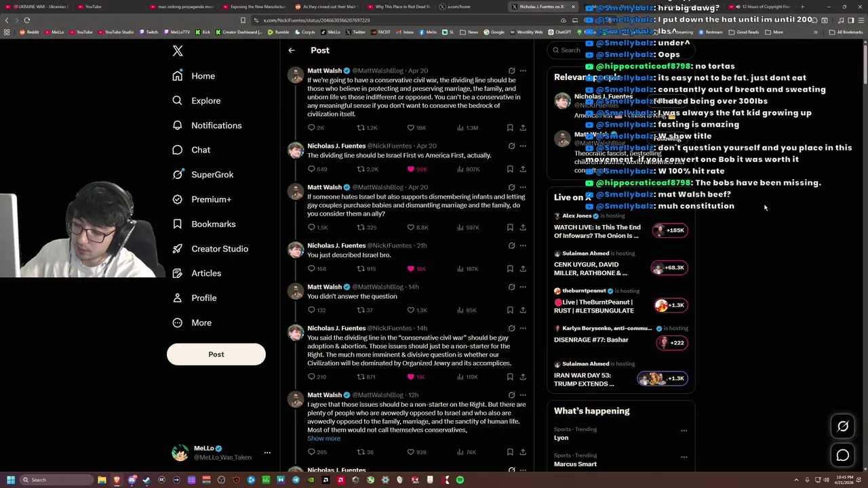
Task: Bookmark Matt Walsh's first post
Action: click(x=510, y=127)
